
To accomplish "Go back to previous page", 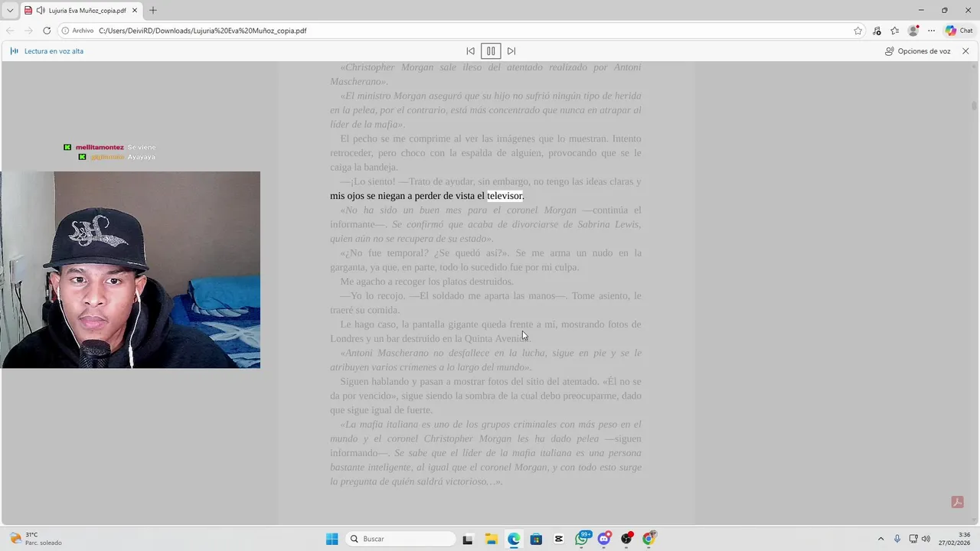I will tap(10, 31).
